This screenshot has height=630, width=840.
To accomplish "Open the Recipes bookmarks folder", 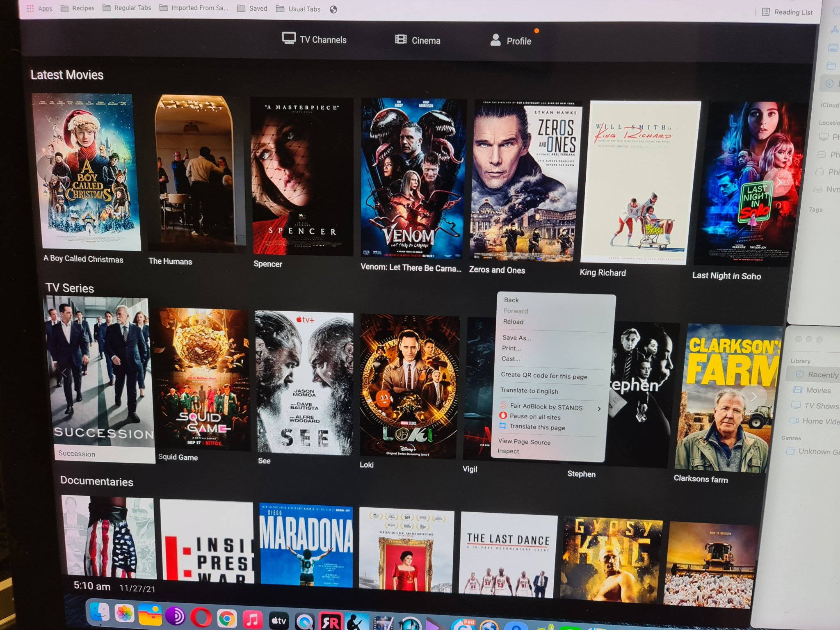I will tap(78, 8).
